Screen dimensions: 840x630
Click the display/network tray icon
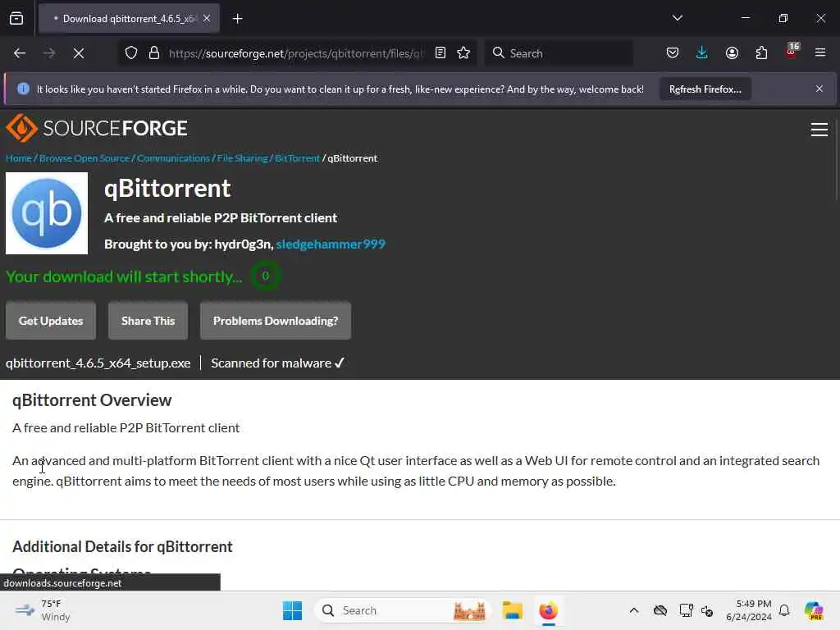coord(686,610)
